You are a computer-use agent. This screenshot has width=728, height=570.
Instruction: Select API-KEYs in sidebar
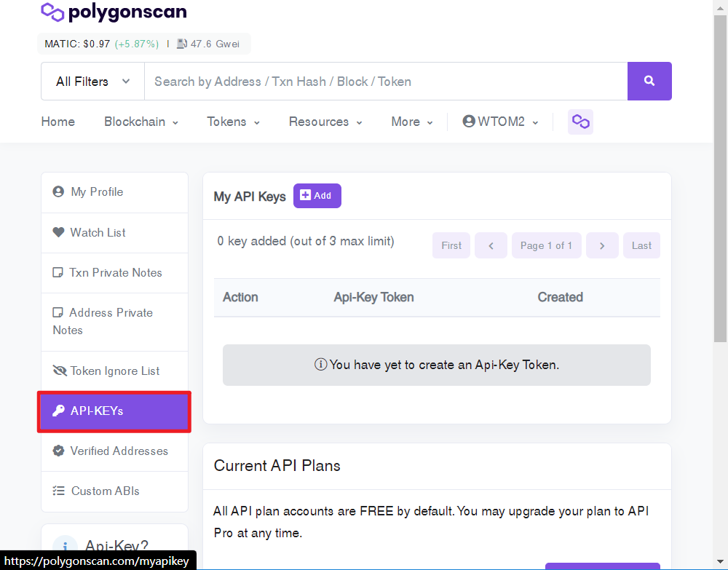(x=114, y=411)
